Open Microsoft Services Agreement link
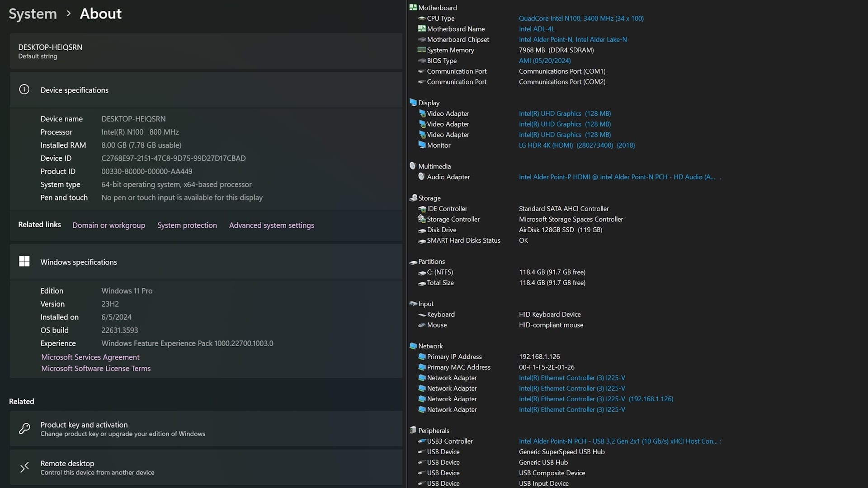This screenshot has width=868, height=488. tap(90, 357)
